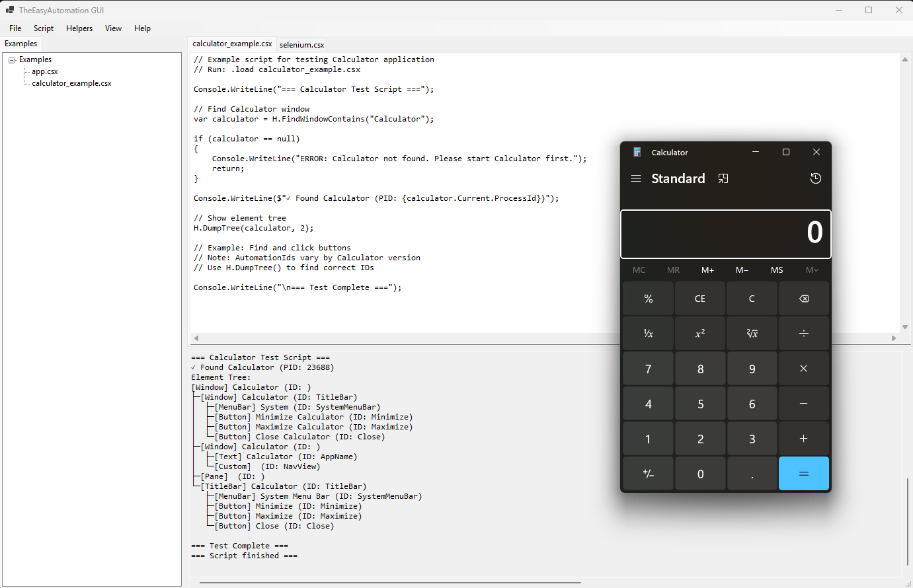Click the square root key
The image size is (913, 588).
click(x=752, y=334)
